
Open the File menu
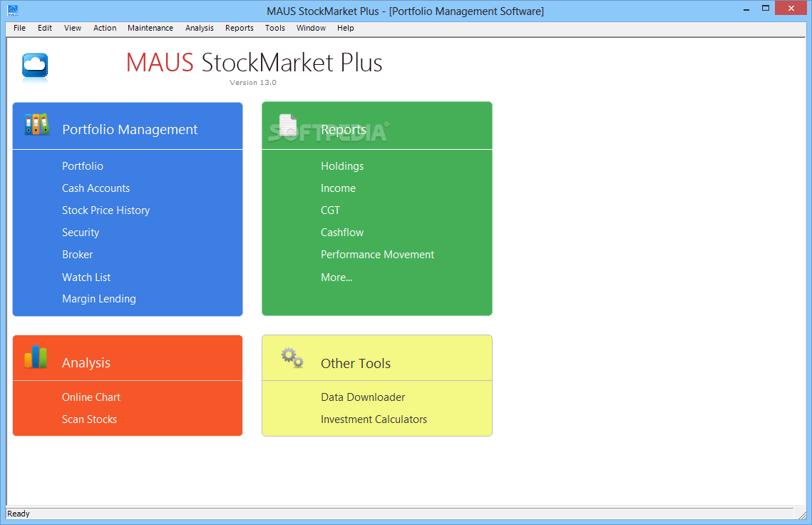[20, 28]
